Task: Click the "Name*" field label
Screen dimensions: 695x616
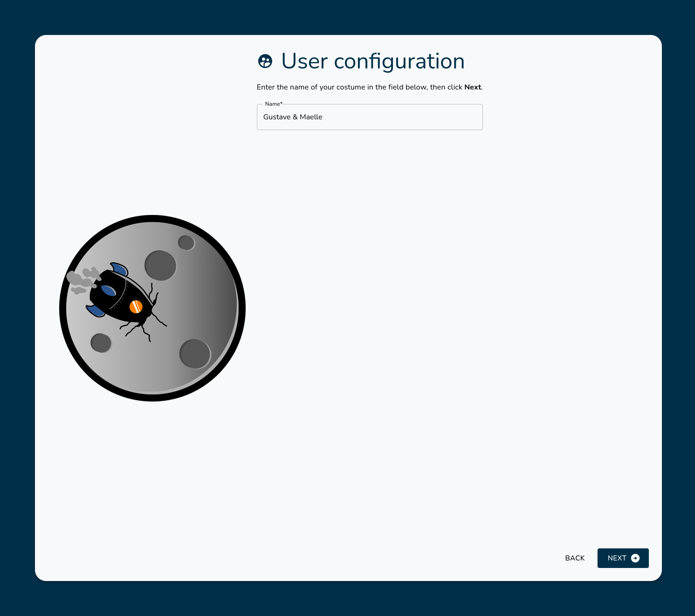Action: (274, 104)
